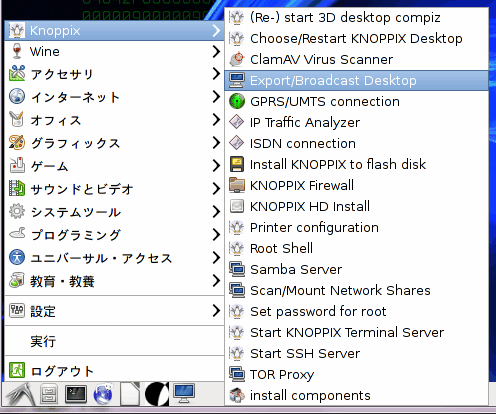Expand the インターネット submenu arrow
The width and height of the screenshot is (496, 414).
point(216,97)
